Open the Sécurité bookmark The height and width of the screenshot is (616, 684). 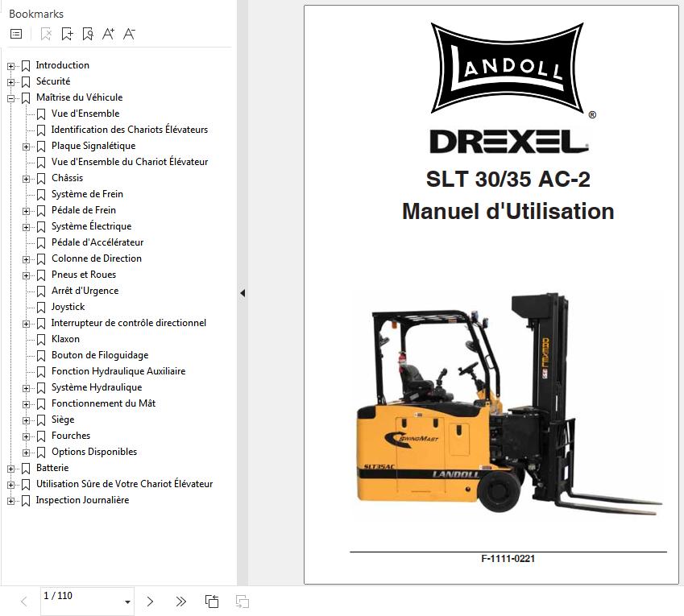point(53,81)
